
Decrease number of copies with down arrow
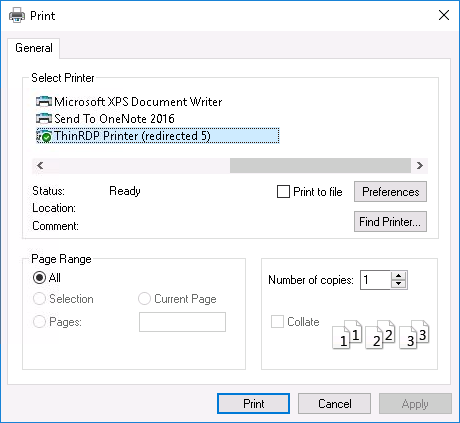pos(398,284)
